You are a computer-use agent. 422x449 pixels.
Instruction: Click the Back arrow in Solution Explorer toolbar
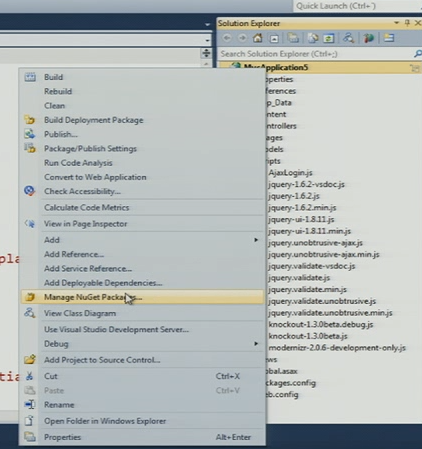tap(227, 38)
